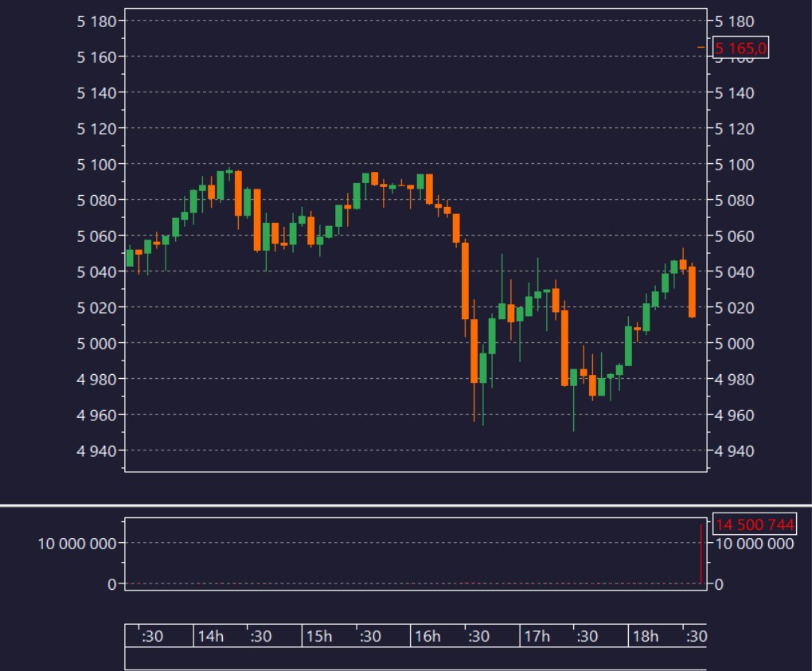Select the :30 mark between 16h and 17h
The height and width of the screenshot is (671, 812).
(x=478, y=636)
